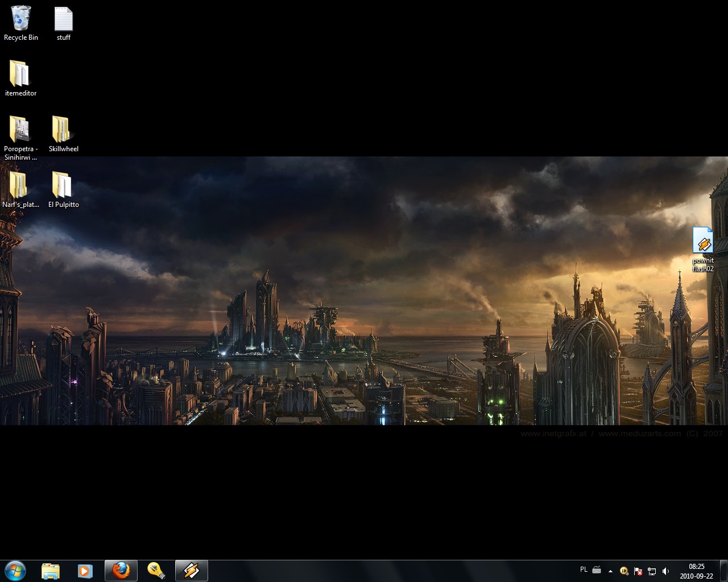The width and height of the screenshot is (728, 582).
Task: Select the Narf's_plat... folder on the desktop
Action: point(20,186)
